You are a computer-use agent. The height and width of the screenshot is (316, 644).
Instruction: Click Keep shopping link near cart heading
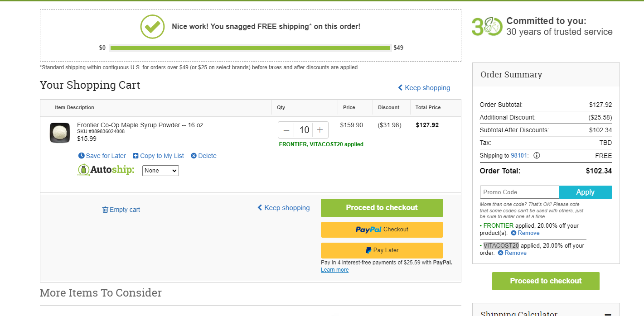coord(424,88)
